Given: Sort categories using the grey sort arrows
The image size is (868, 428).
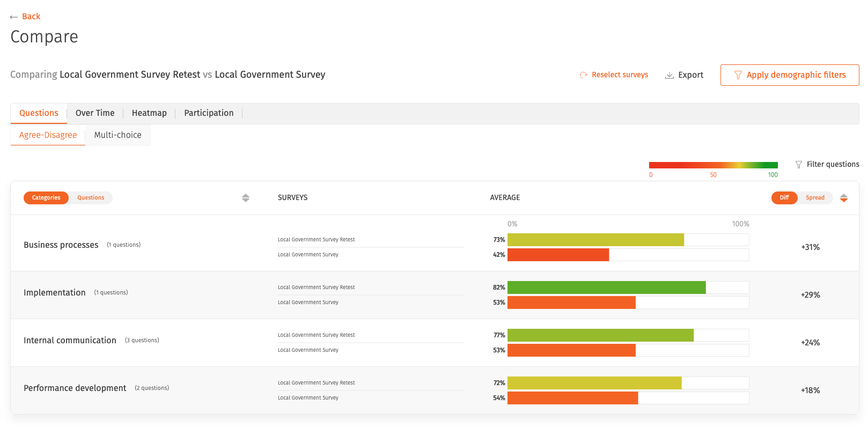Looking at the screenshot, I should click(246, 198).
